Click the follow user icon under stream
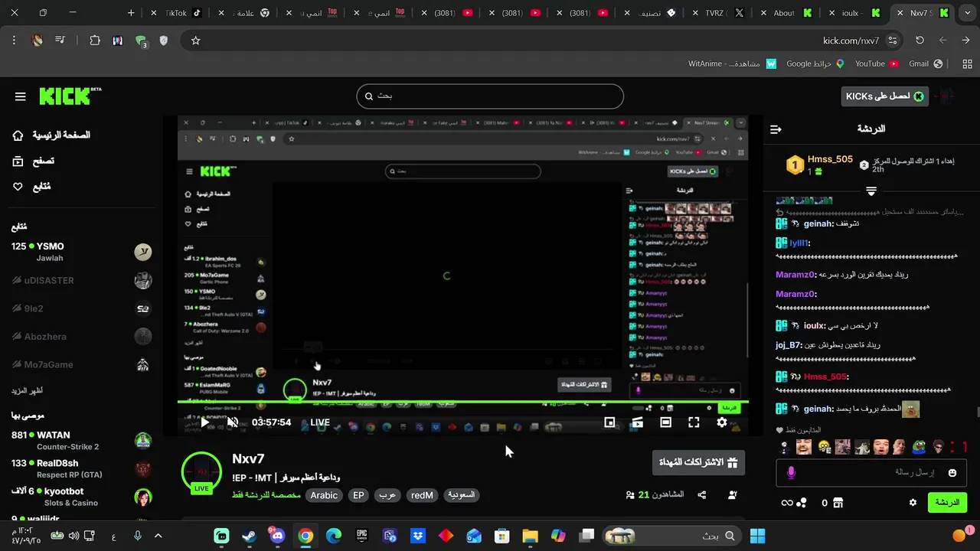This screenshot has width=980, height=551. [x=733, y=495]
